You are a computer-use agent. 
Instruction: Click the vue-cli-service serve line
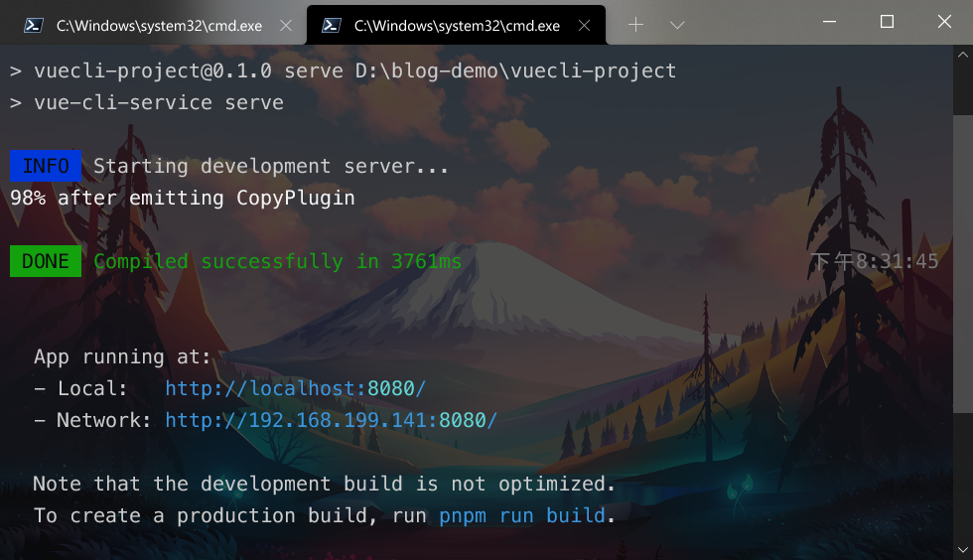click(147, 102)
